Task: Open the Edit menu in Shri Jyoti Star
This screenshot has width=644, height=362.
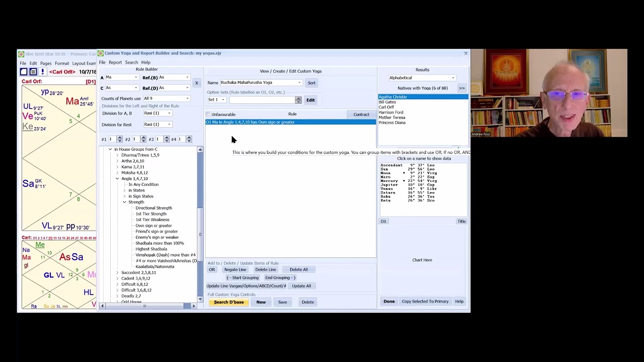Action: pos(33,63)
